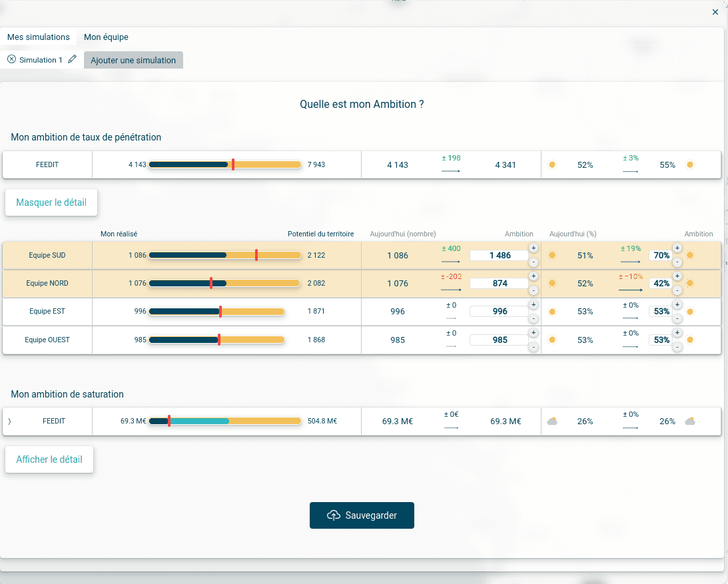
Task: Click red marker on FEEDIT penetration bar
Action: [233, 164]
